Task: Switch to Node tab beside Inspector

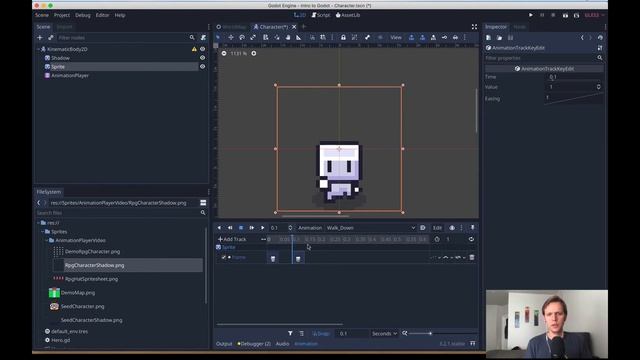Action: pyautogui.click(x=519, y=27)
